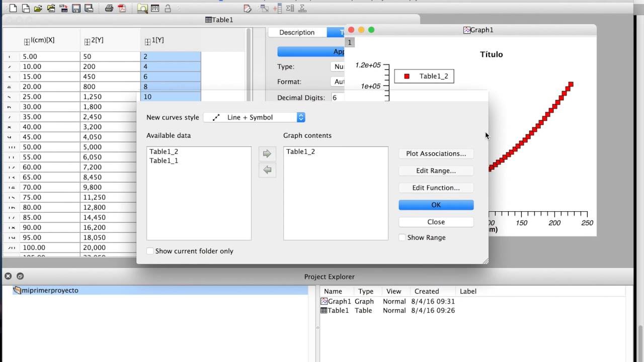Open a project via the folder icon
The image size is (644, 362).
38,8
